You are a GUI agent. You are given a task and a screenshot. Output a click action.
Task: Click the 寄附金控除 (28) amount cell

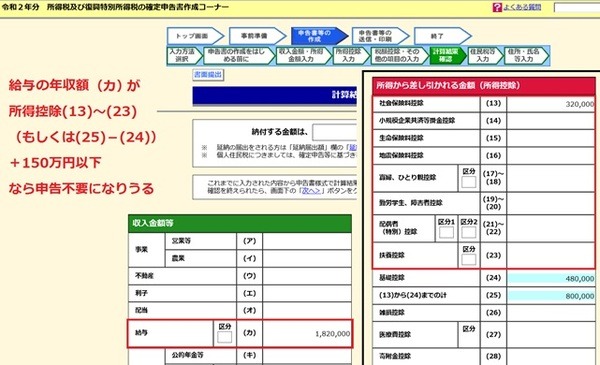pos(551,356)
